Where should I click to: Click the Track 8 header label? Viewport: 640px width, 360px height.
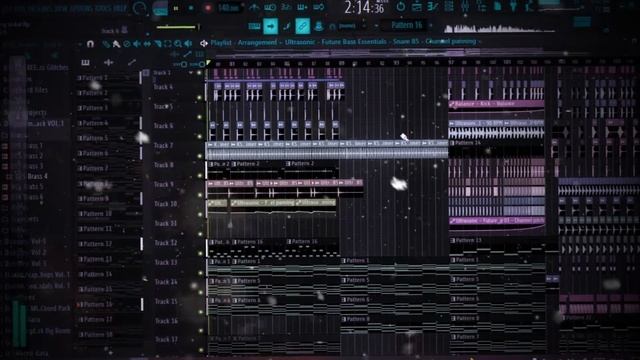click(164, 165)
